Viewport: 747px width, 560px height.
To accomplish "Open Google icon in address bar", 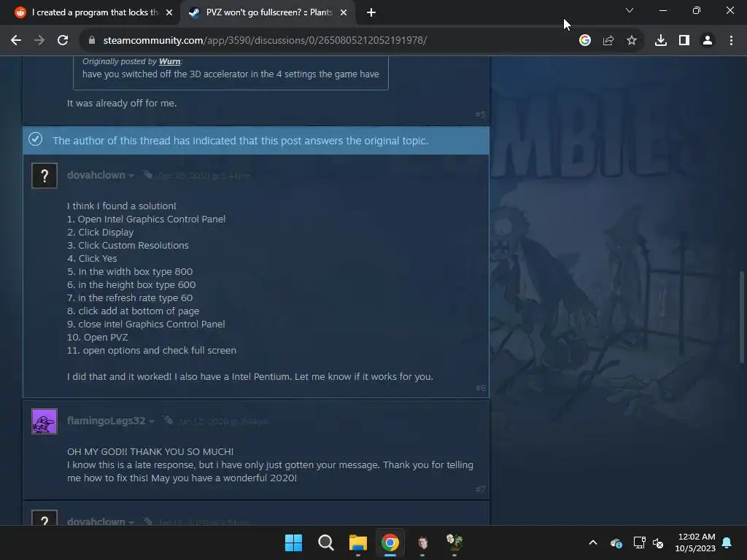I will 585,41.
